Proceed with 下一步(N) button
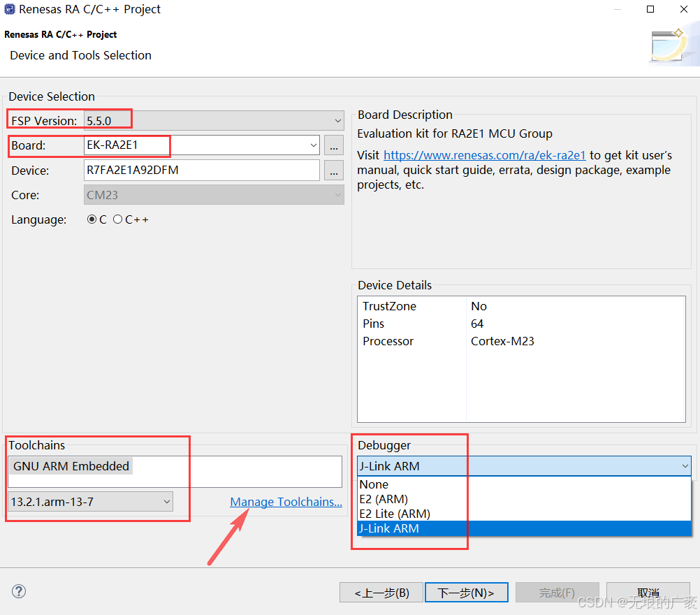 [466, 593]
